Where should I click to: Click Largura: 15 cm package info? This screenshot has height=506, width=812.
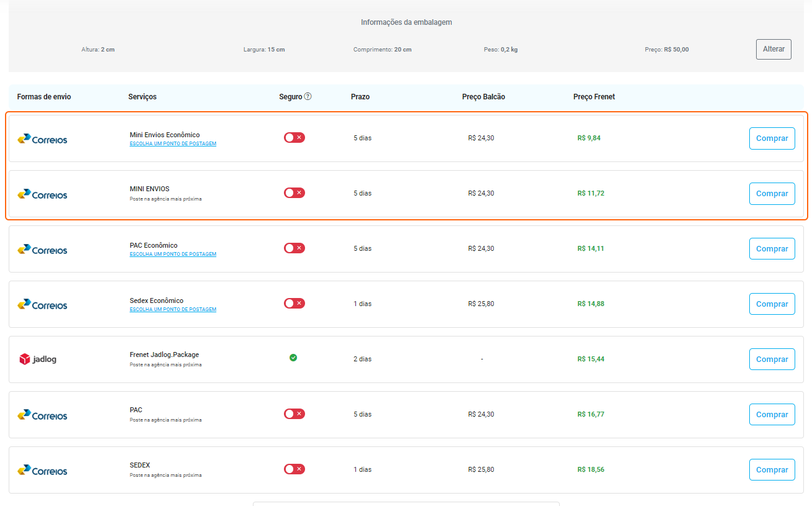[x=264, y=50]
